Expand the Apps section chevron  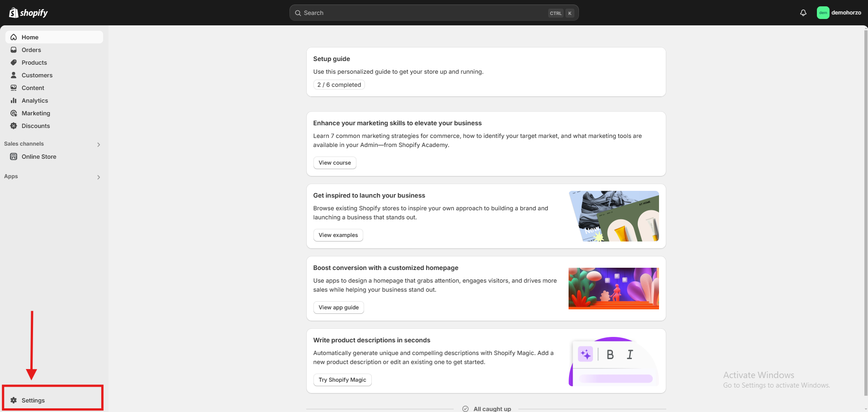coord(98,177)
